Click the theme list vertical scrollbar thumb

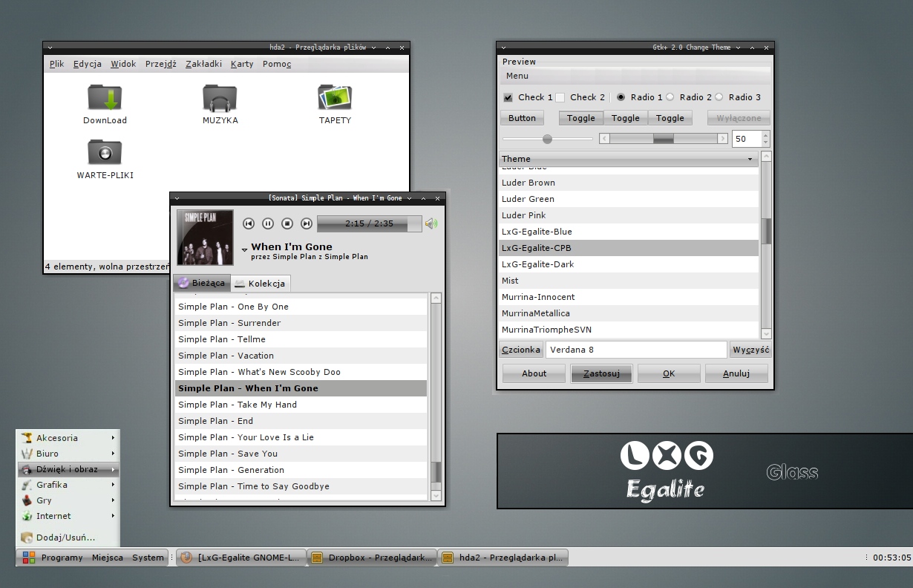pos(767,231)
